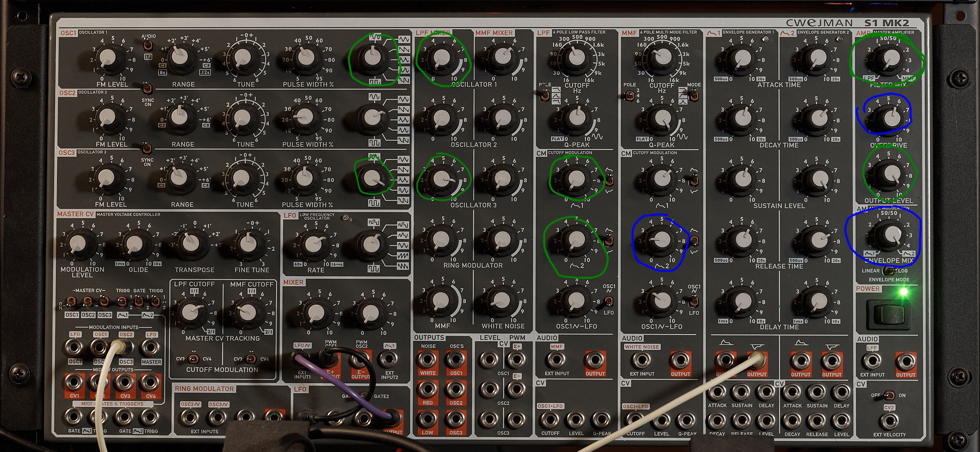Flip the LPF cutoff modulation CV3/CV4 switch

[x=194, y=359]
